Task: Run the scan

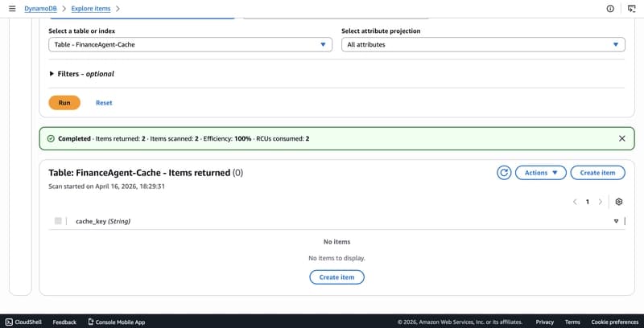Action: tap(64, 103)
